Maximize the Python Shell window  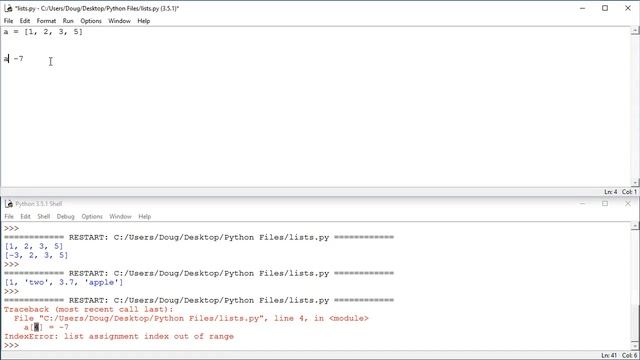tap(605, 204)
